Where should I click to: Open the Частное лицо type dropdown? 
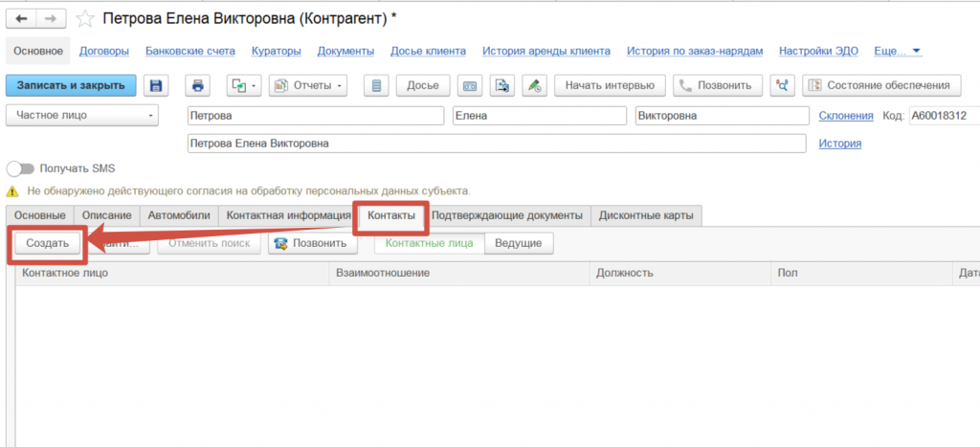84,116
